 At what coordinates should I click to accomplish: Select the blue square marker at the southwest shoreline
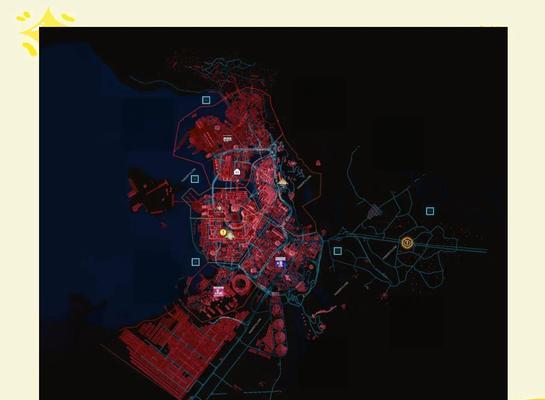(196, 262)
